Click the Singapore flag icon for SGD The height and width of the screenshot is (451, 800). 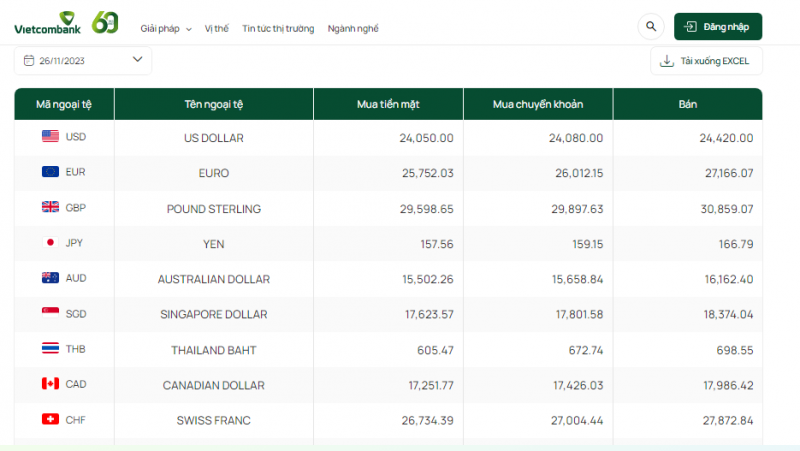click(x=50, y=314)
